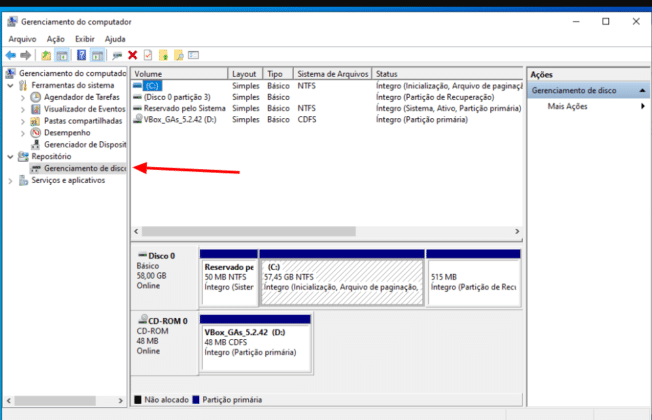Select the Agendador de Tarefas clock icon
The image size is (652, 420).
click(36, 97)
